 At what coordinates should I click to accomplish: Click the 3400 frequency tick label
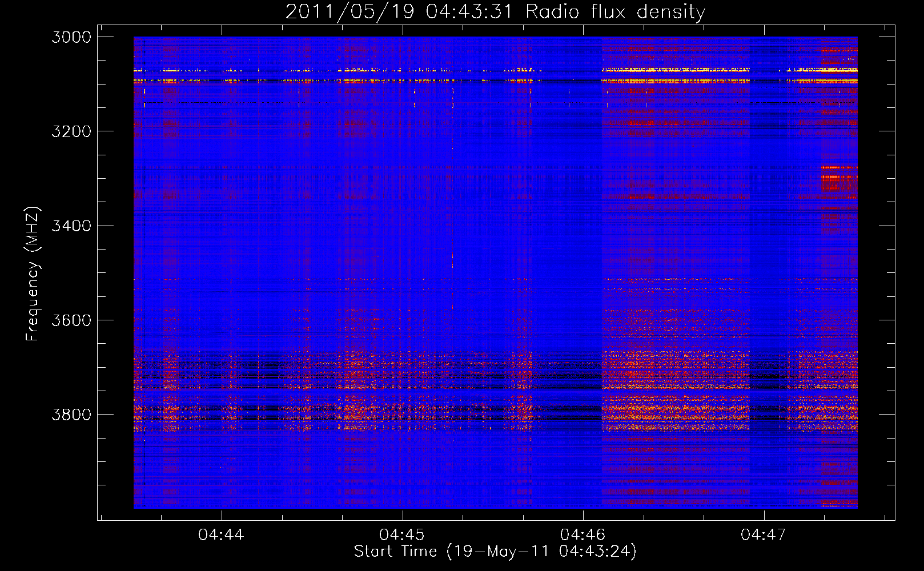(71, 226)
